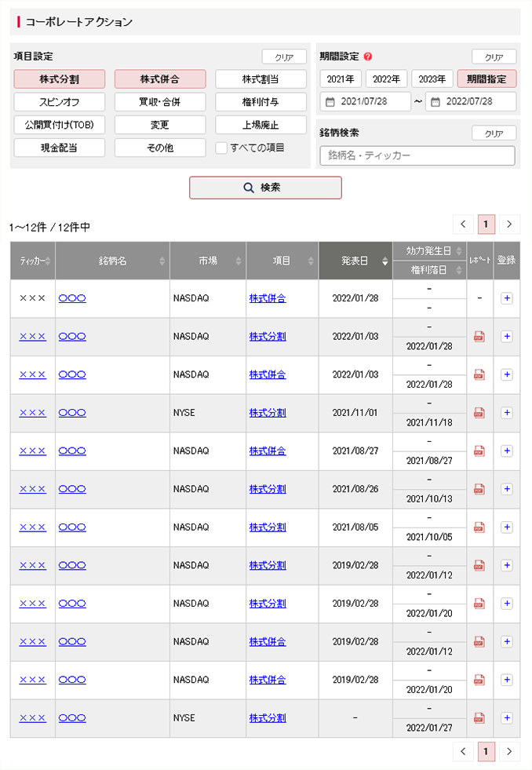Enable the 現金配当 filter

click(x=59, y=148)
